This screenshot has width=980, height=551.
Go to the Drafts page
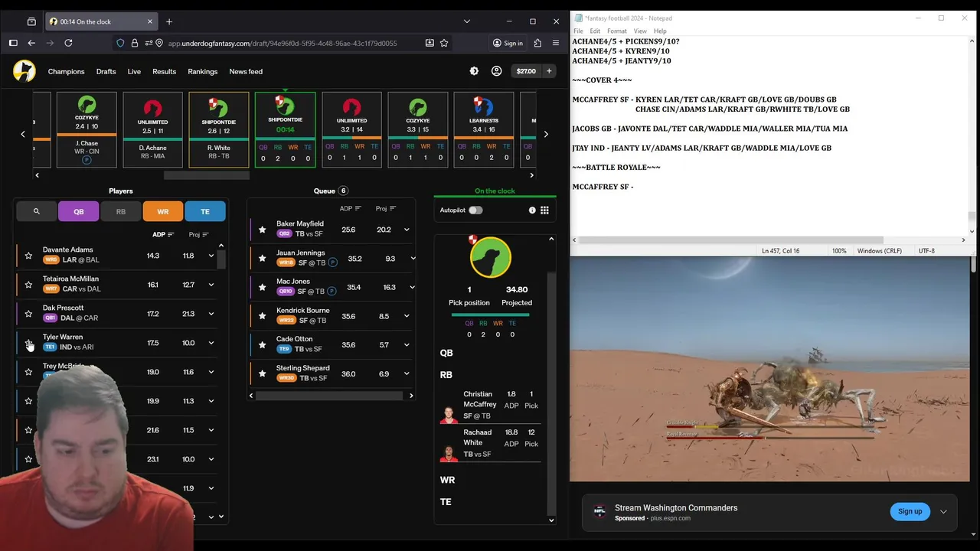click(106, 71)
